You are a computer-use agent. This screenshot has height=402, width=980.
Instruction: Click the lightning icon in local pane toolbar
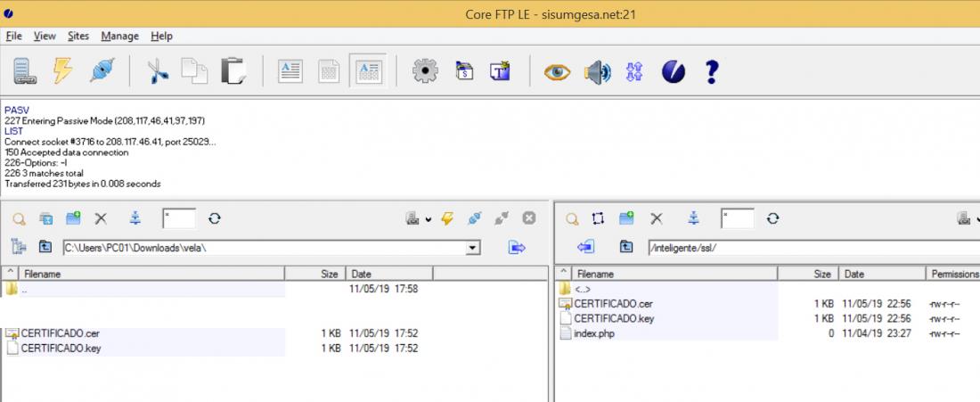click(447, 218)
